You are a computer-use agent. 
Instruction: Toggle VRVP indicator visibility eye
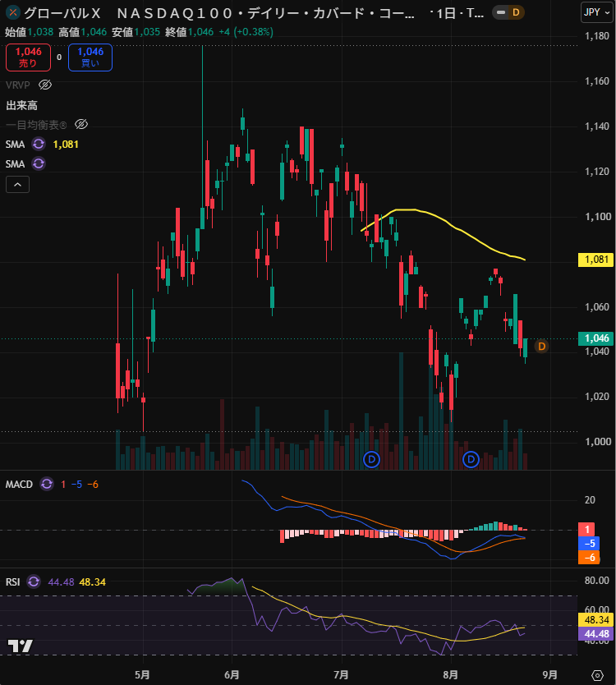[x=45, y=85]
